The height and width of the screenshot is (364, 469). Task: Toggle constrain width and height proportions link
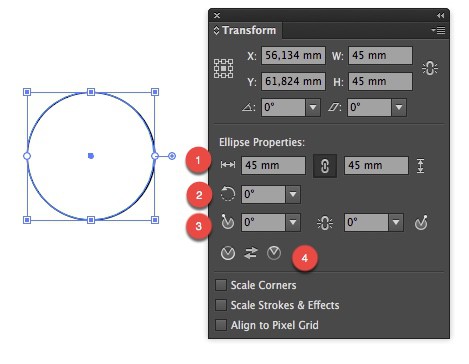(430, 68)
